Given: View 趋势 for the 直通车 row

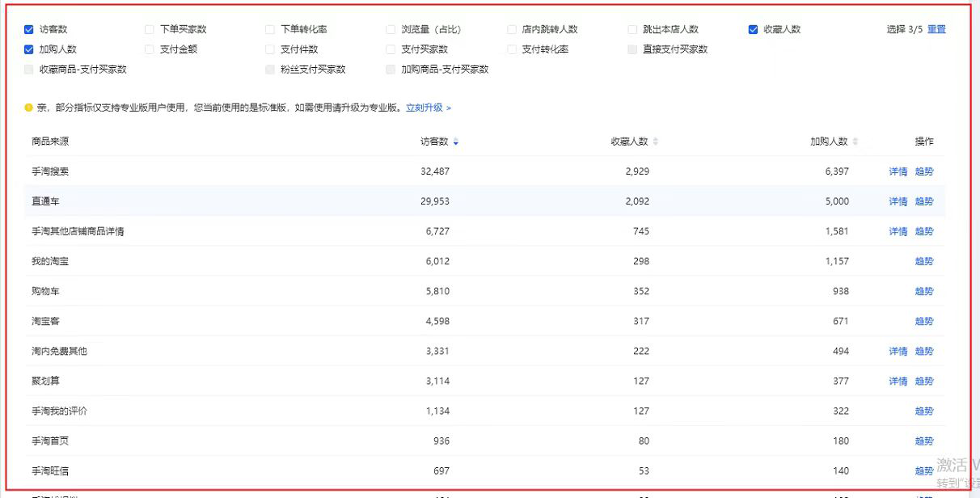Looking at the screenshot, I should (924, 201).
